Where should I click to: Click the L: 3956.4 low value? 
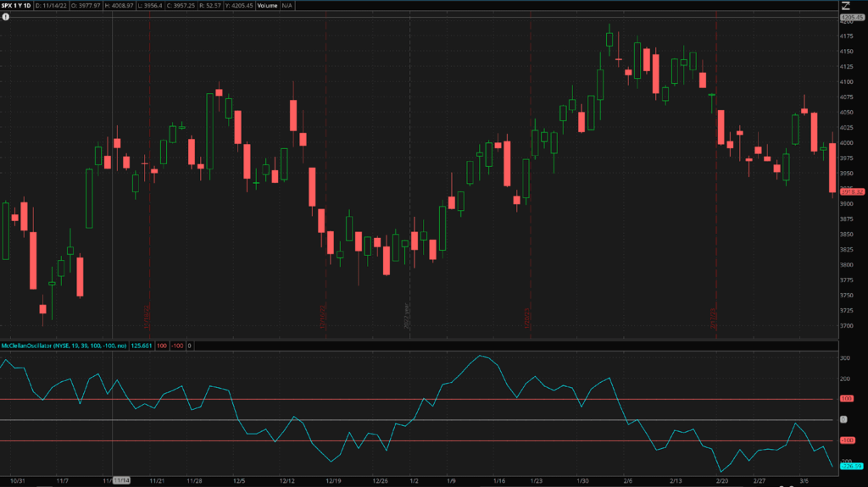(x=149, y=6)
